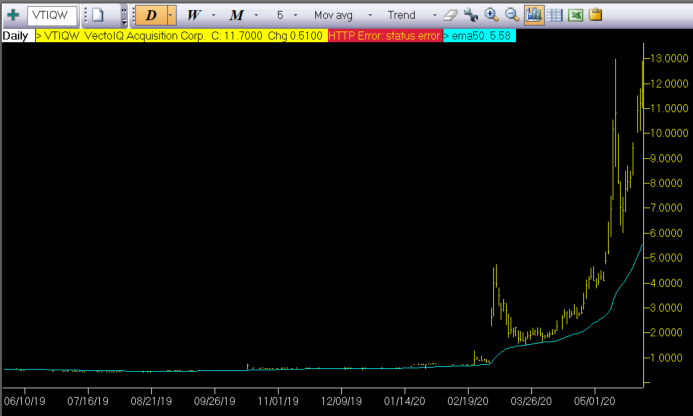The image size is (693, 416).
Task: Open the dropdown arrow beside the M button
Action: click(256, 15)
